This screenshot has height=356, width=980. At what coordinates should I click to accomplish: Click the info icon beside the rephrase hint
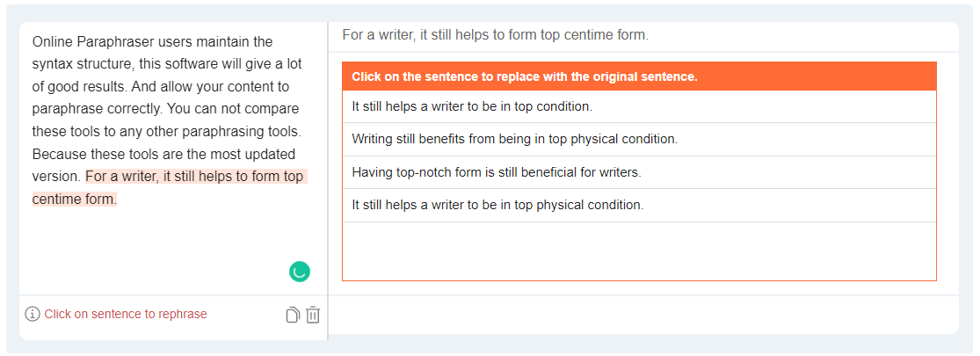click(x=33, y=314)
